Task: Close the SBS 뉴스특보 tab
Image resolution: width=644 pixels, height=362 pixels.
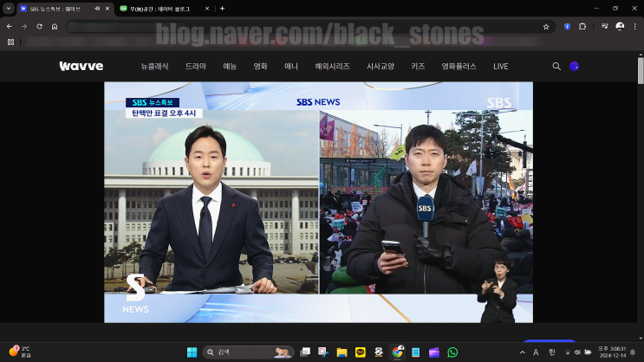Action: pos(107,8)
